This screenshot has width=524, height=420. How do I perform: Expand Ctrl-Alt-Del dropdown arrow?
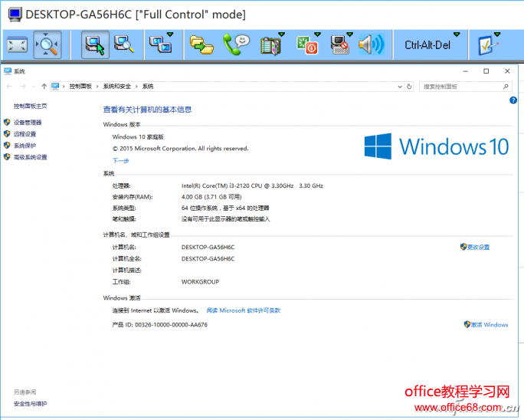click(x=457, y=34)
